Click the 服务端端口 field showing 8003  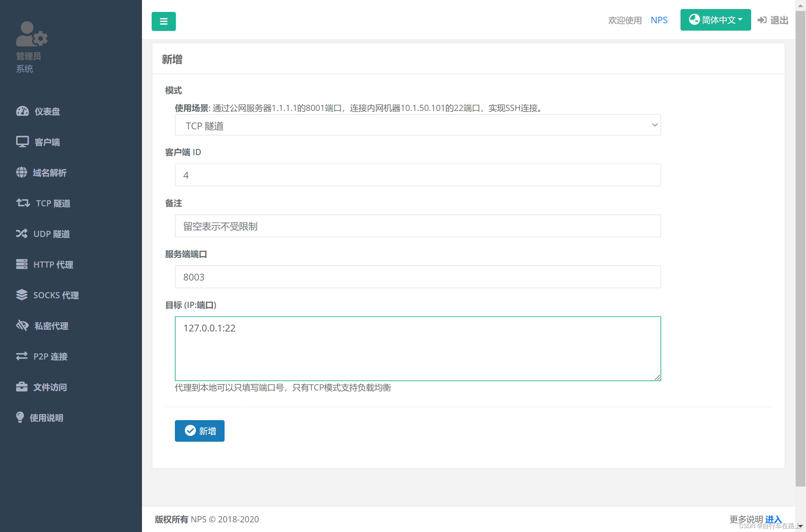418,277
